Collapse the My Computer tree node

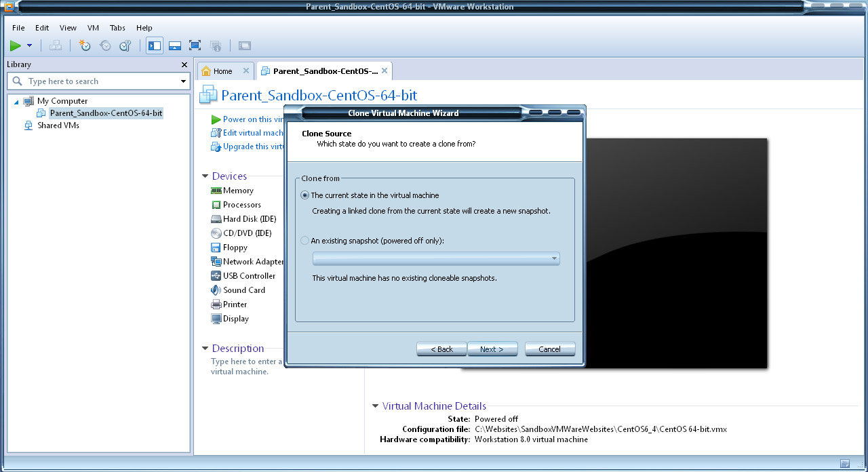pos(16,101)
